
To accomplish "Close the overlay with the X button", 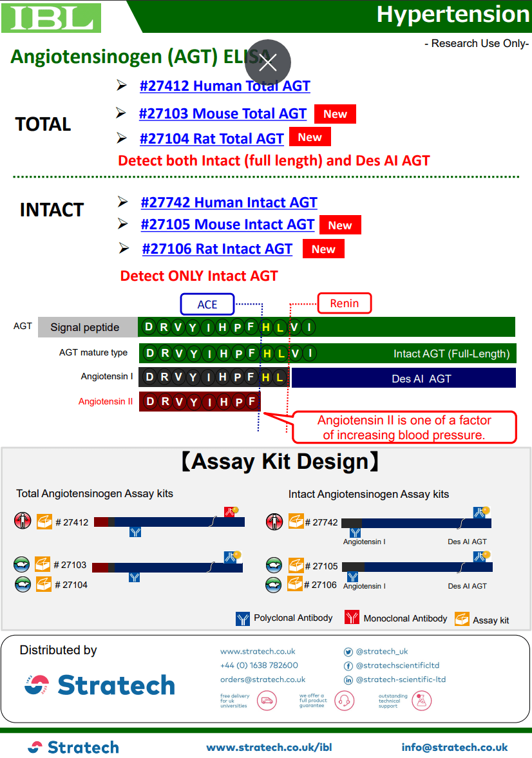I will pos(268,62).
